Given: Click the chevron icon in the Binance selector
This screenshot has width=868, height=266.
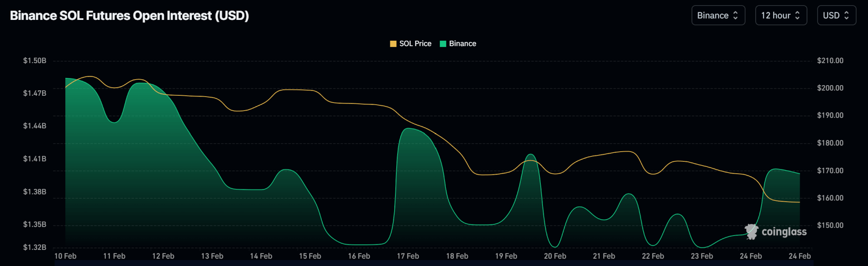Looking at the screenshot, I should (735, 16).
